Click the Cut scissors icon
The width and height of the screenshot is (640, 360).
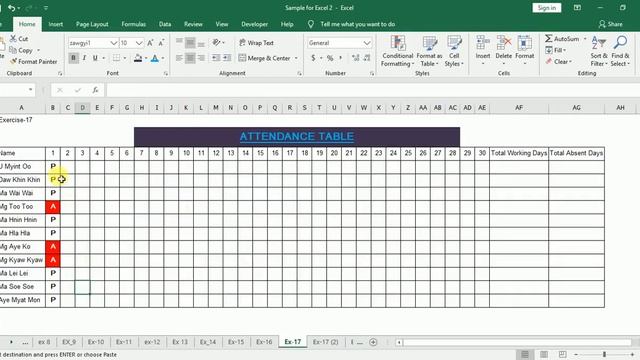(13, 39)
